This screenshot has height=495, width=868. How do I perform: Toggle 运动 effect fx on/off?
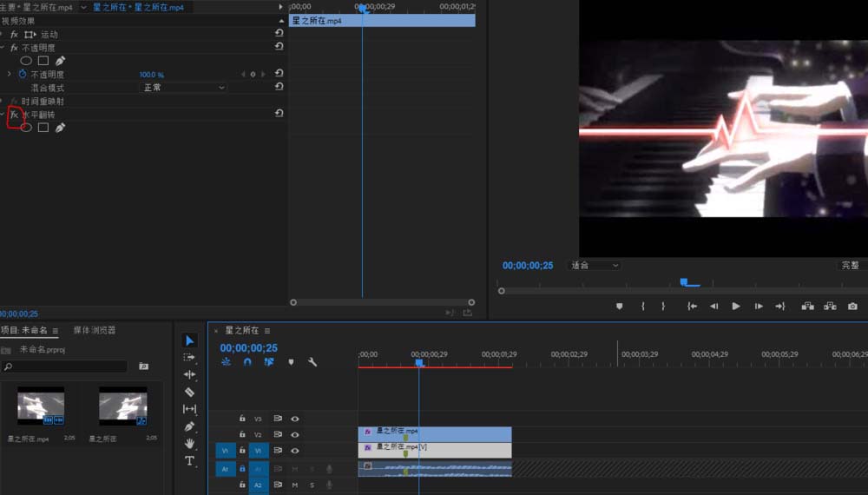point(15,35)
